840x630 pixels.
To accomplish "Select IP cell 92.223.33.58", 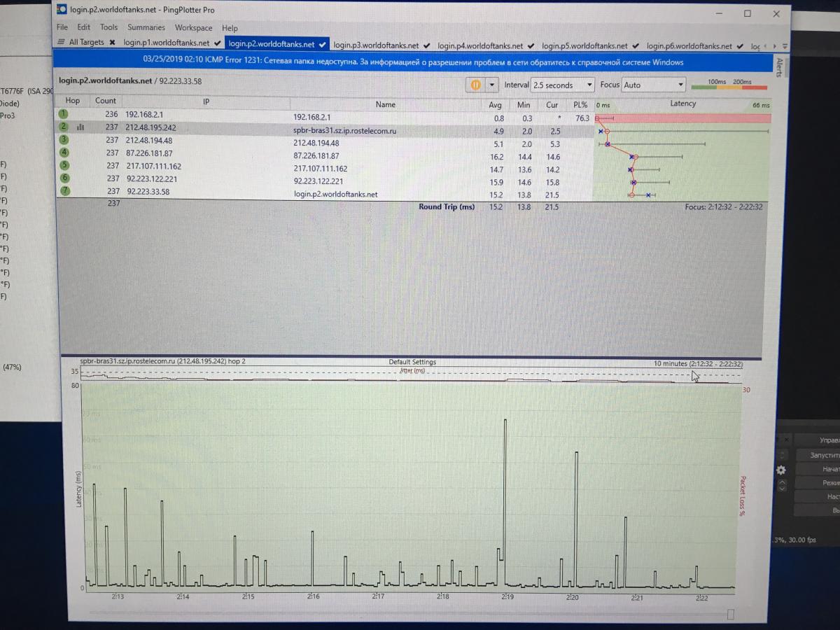I will pos(149,191).
